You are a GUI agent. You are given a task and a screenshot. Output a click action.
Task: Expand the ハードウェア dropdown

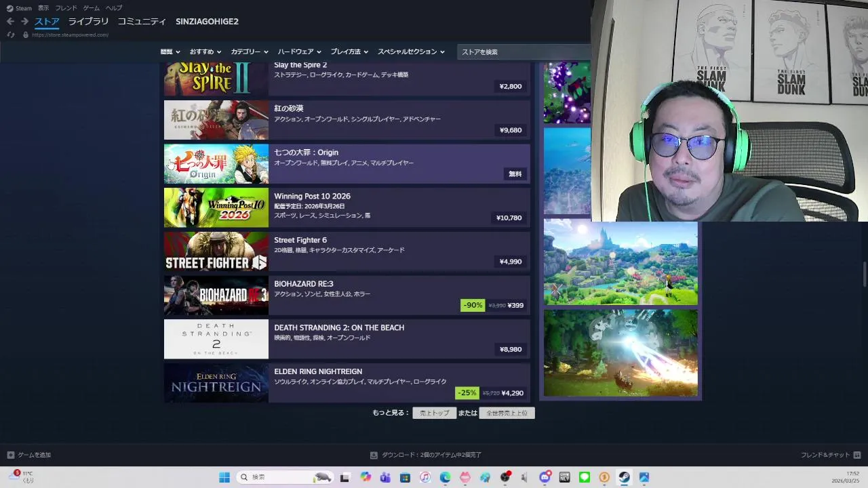click(300, 52)
